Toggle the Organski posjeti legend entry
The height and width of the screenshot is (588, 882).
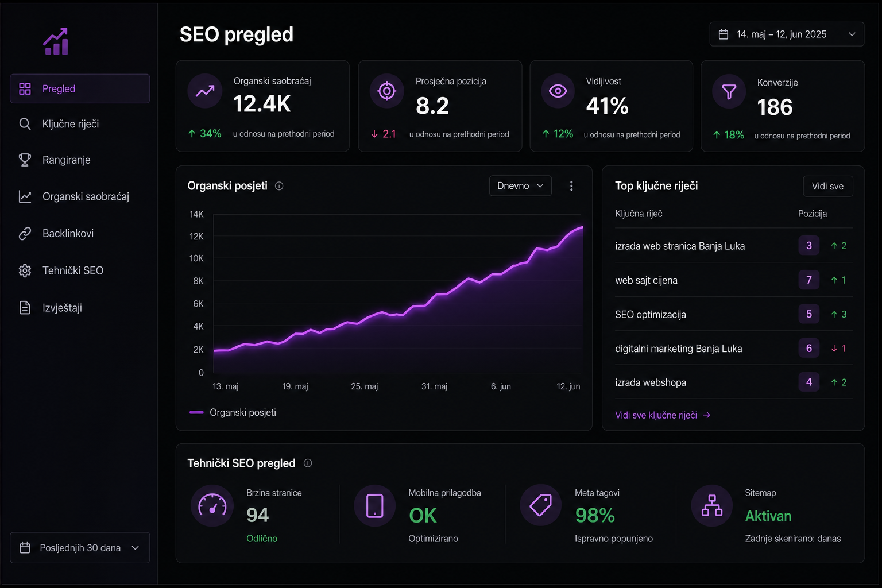233,412
